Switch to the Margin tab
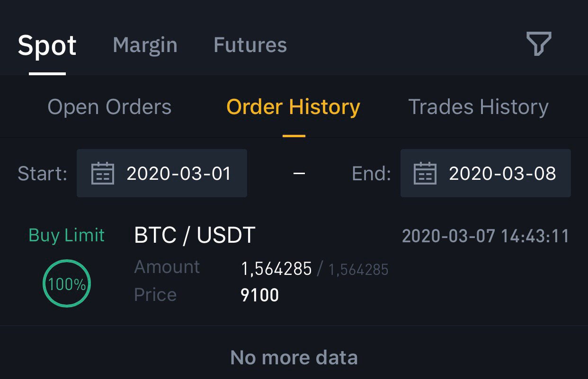 (145, 45)
